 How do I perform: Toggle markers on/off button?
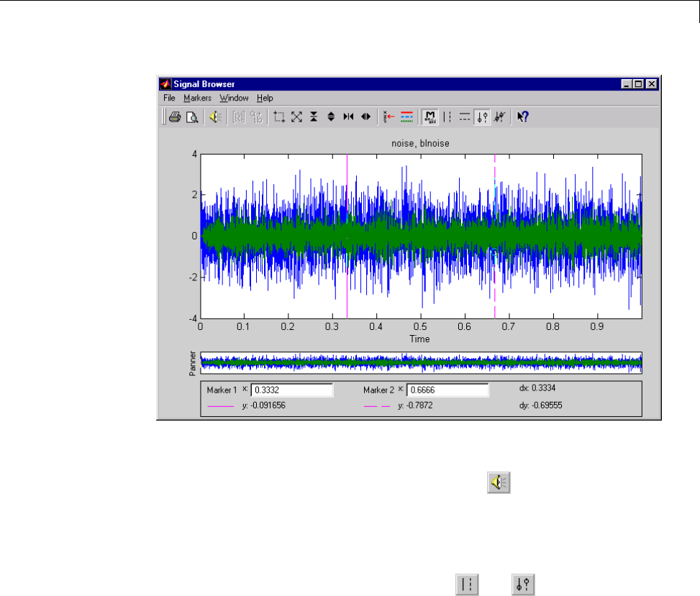click(x=430, y=117)
